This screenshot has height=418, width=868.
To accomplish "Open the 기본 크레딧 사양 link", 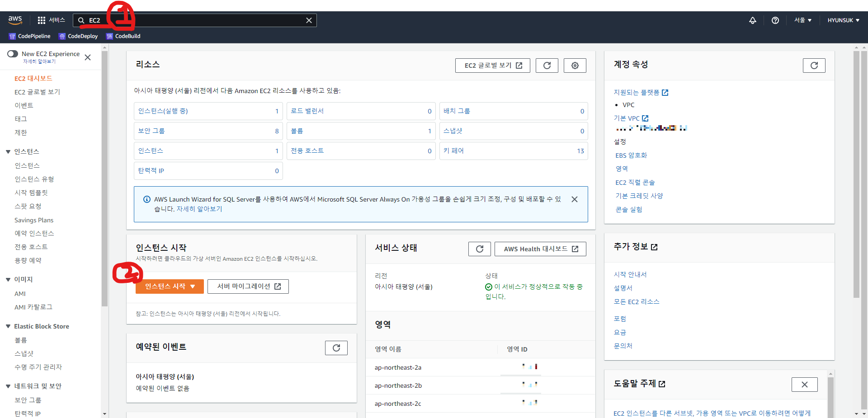I will pos(639,196).
